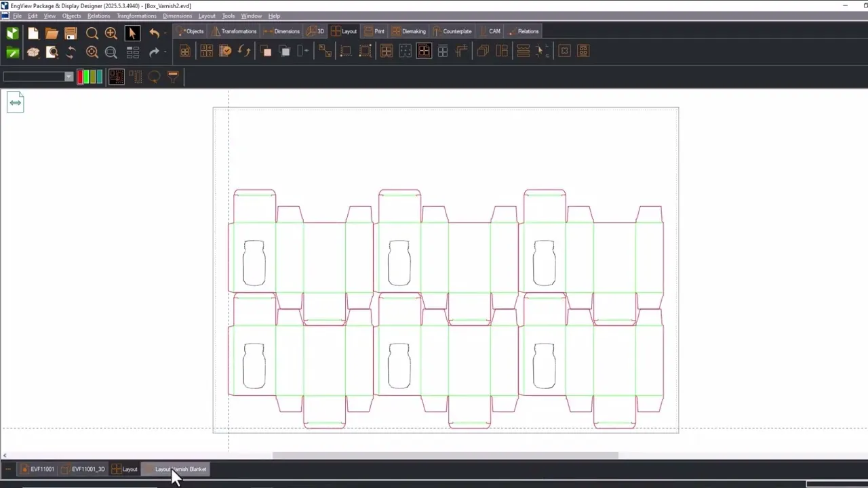Image resolution: width=868 pixels, height=488 pixels.
Task: Click the zoom in (plus) icon
Action: point(111,33)
